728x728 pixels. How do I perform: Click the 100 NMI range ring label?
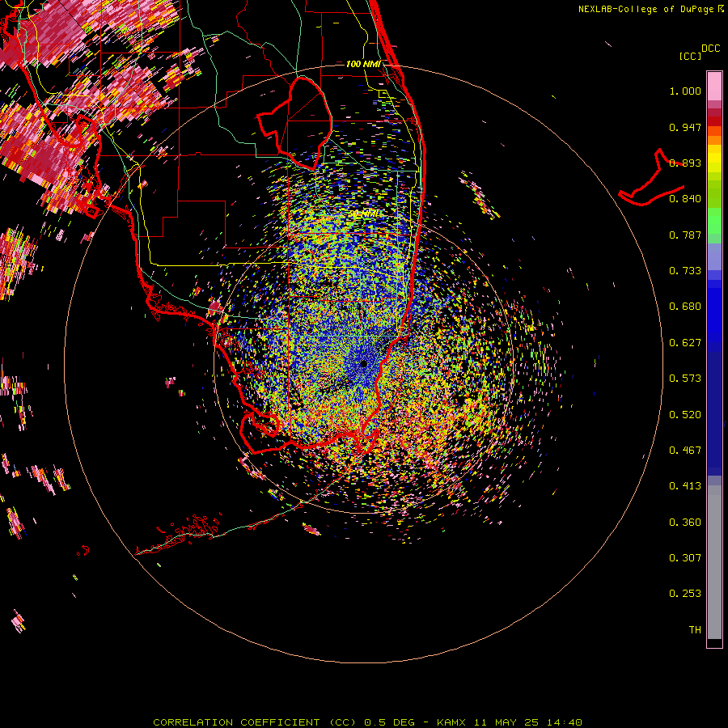[x=363, y=64]
